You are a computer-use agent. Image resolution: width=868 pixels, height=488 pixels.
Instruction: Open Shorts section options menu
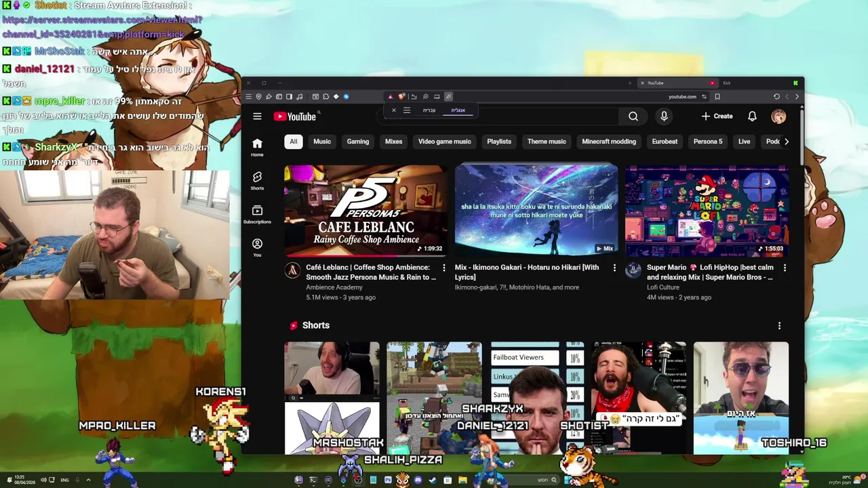point(779,326)
